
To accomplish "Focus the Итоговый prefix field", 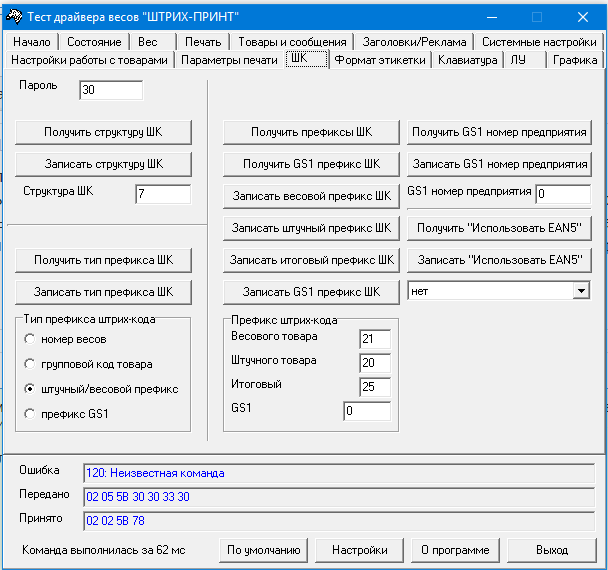I will coord(375,387).
